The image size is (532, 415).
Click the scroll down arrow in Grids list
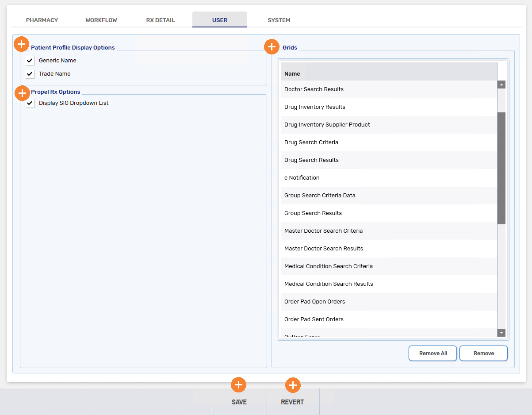click(501, 333)
